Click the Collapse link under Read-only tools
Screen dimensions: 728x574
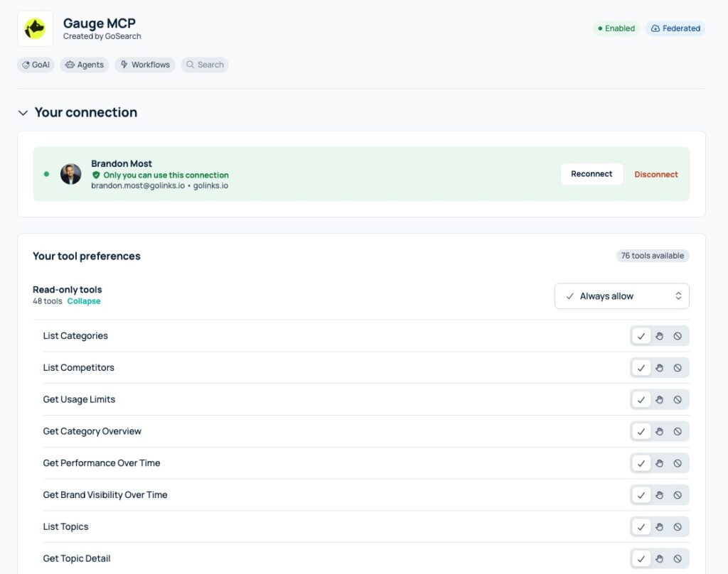84,301
